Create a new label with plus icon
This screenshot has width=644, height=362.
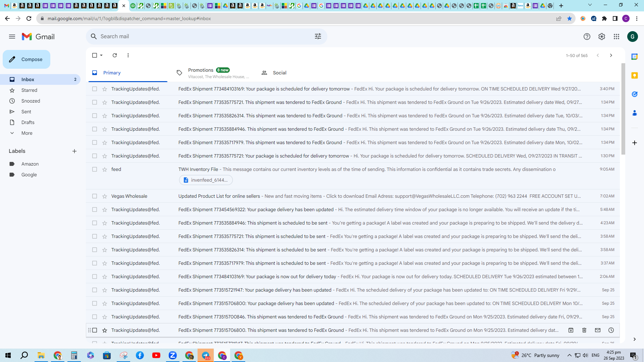coord(74,151)
